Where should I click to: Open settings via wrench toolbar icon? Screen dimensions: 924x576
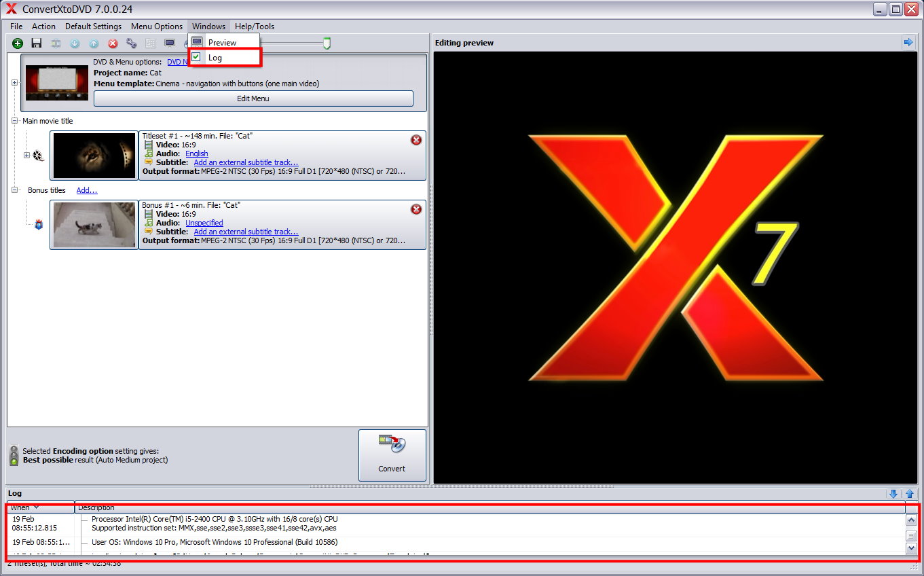[132, 43]
